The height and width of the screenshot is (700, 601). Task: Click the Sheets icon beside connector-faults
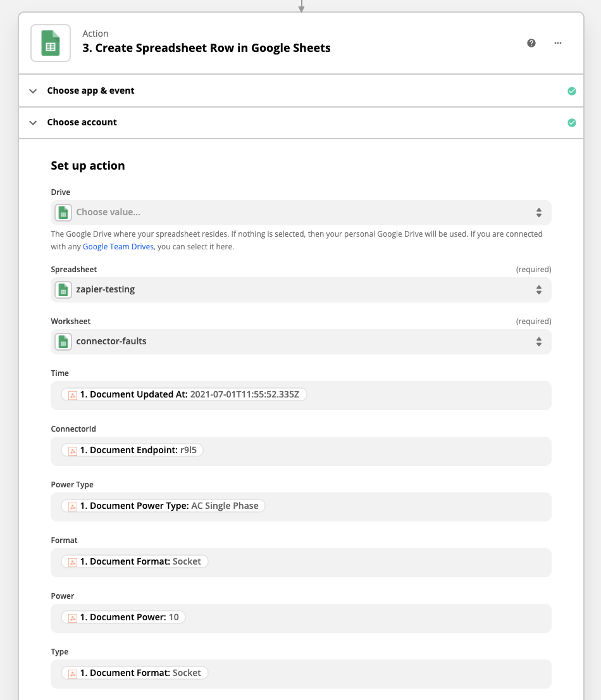click(63, 342)
